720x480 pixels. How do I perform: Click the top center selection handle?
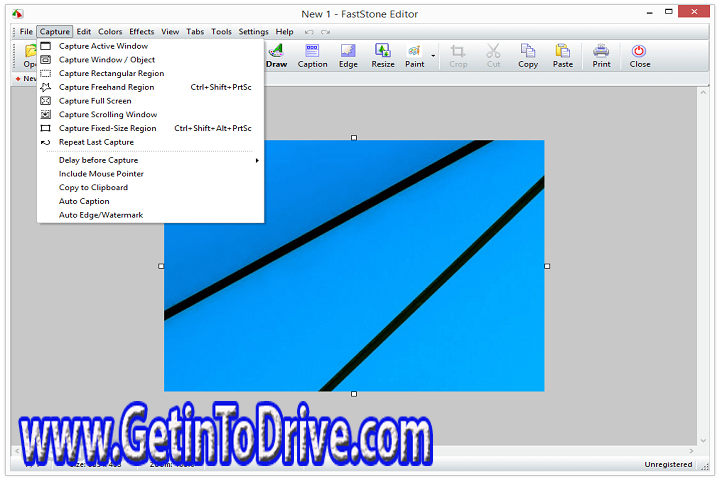354,138
